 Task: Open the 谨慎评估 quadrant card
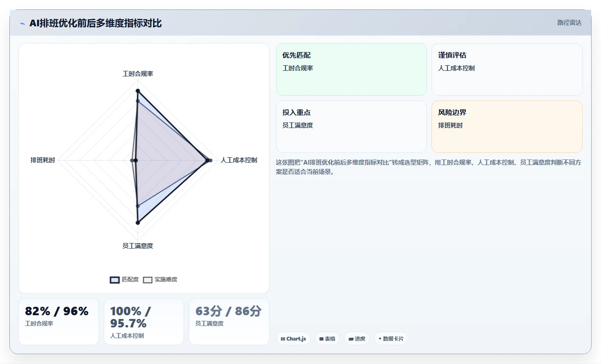tap(507, 69)
